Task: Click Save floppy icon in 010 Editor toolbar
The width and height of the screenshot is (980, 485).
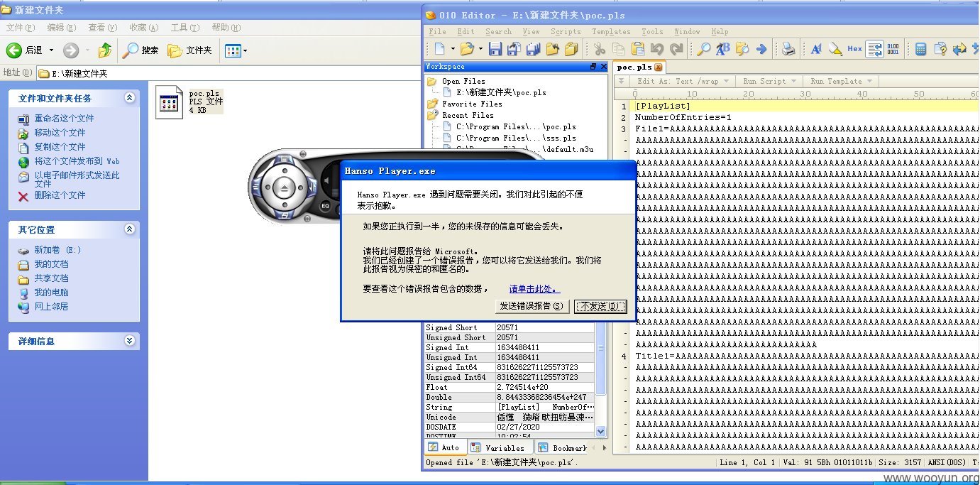Action: 495,49
